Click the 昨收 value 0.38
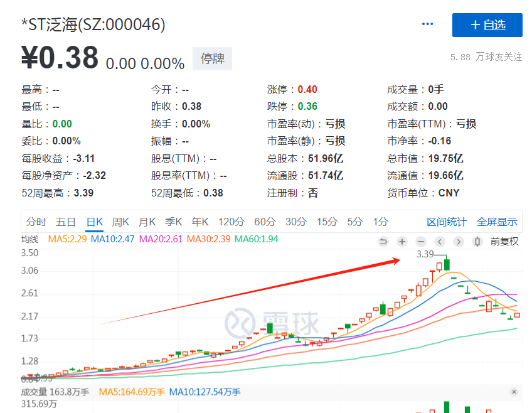Viewport: 532px width, 413px height. 191,106
